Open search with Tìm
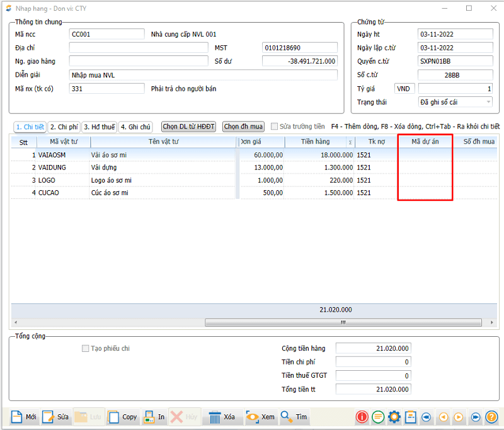Viewport: 504px width, 430px height. point(294,417)
